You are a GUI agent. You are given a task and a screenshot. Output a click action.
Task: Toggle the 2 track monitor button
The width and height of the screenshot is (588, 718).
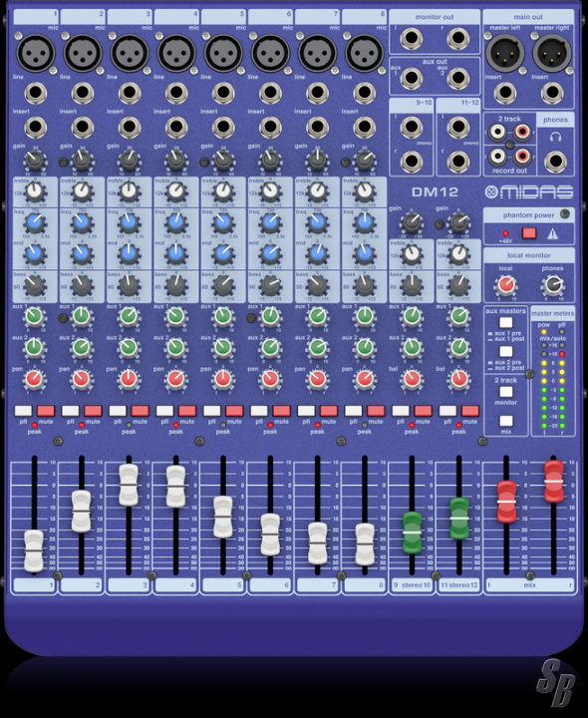coord(505,392)
